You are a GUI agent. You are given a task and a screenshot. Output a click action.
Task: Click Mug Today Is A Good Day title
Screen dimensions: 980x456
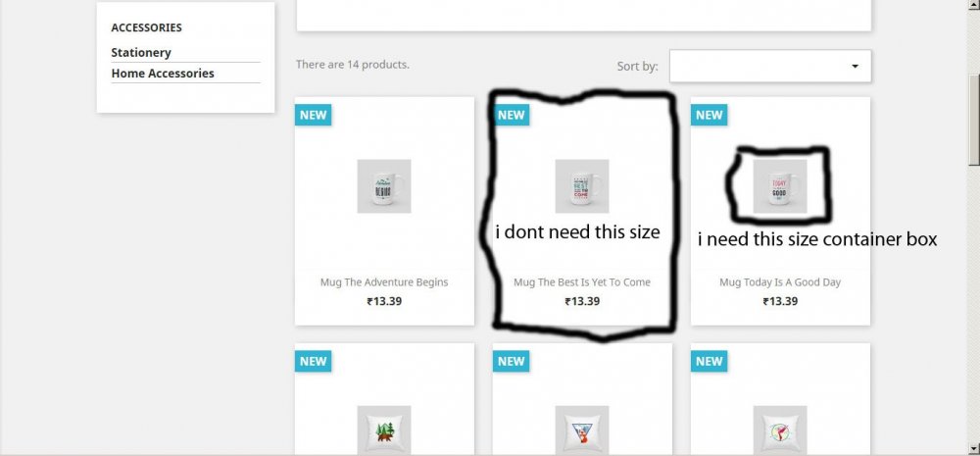tap(780, 282)
